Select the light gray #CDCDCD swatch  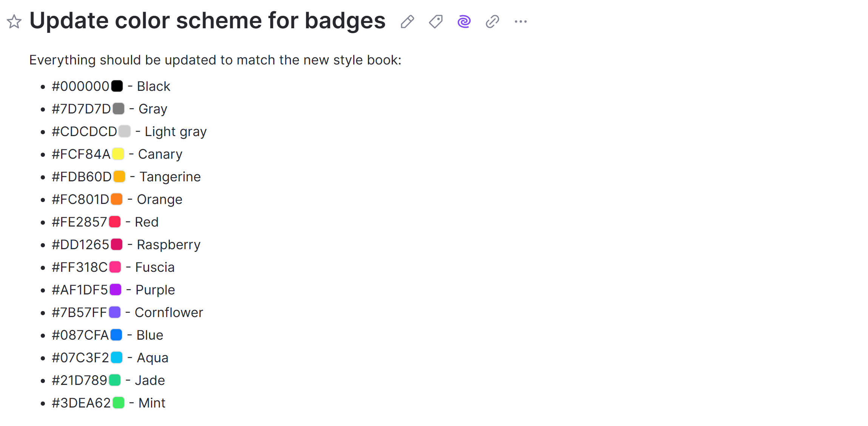125,132
